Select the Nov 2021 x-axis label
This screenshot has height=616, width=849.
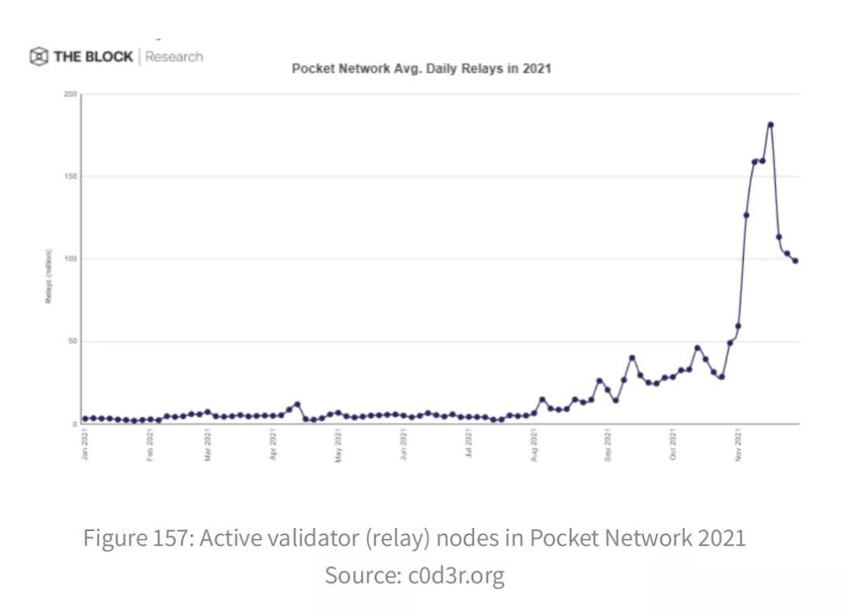pos(738,444)
